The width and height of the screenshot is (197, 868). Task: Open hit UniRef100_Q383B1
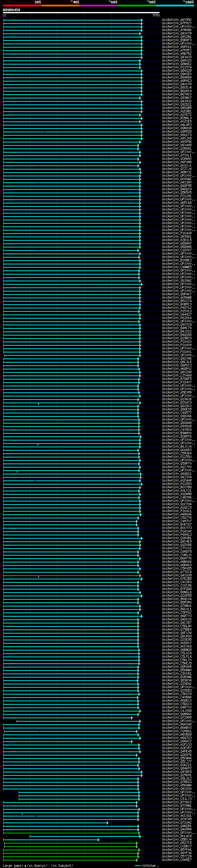click(177, 538)
